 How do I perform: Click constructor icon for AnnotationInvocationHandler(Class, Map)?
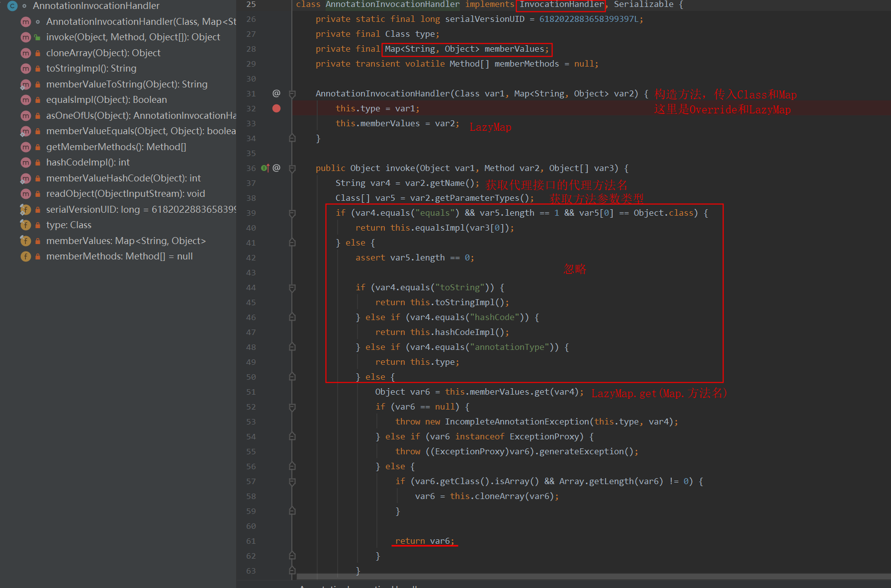coord(26,22)
